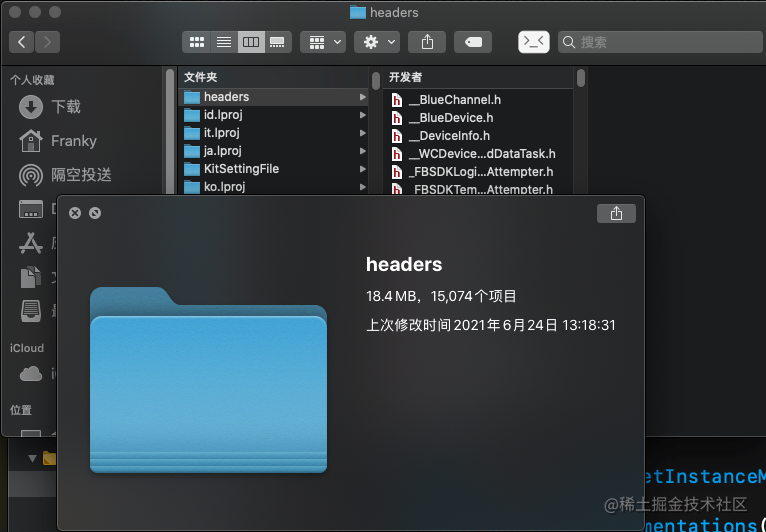Collapse the tree triangle in the background window
The width and height of the screenshot is (766, 532).
[x=32, y=458]
